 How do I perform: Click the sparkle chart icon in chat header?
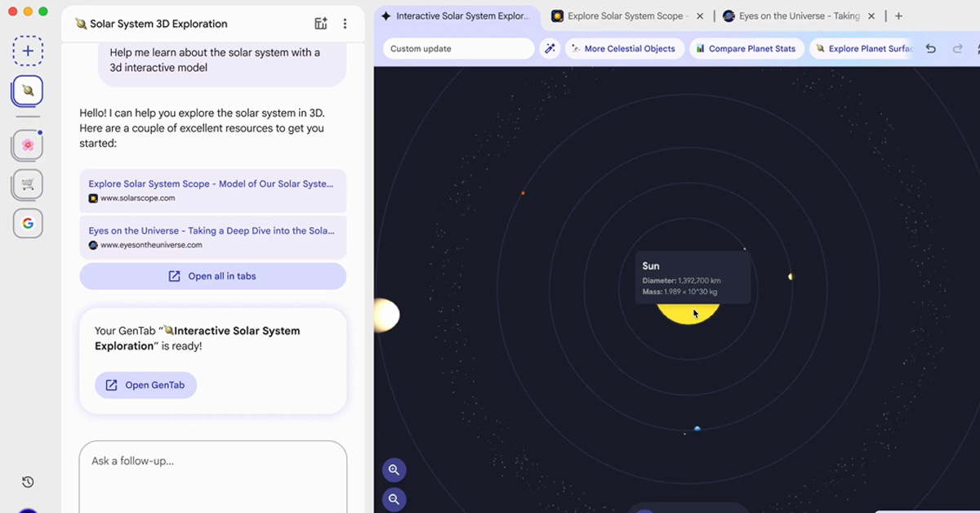[x=321, y=24]
